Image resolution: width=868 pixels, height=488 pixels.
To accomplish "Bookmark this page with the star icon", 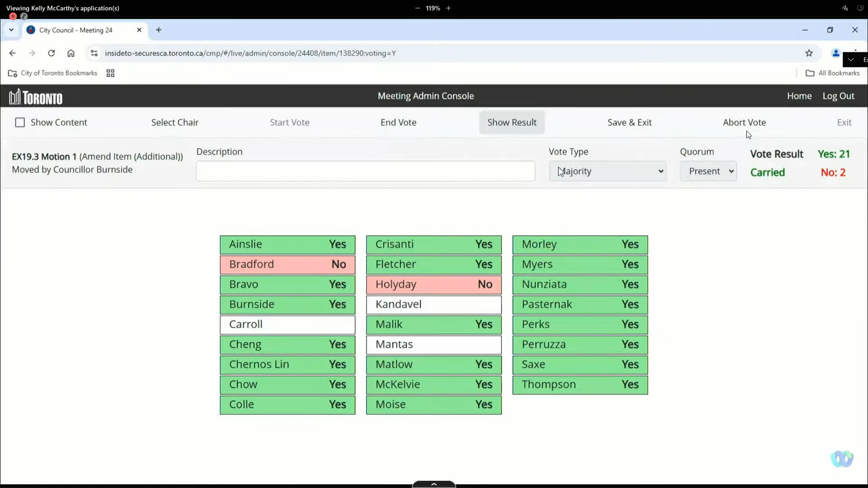I will click(809, 53).
